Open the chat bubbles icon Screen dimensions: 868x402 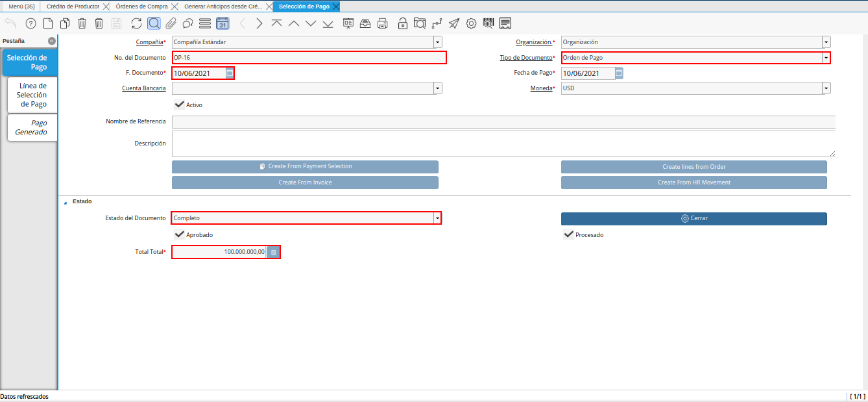pos(188,24)
